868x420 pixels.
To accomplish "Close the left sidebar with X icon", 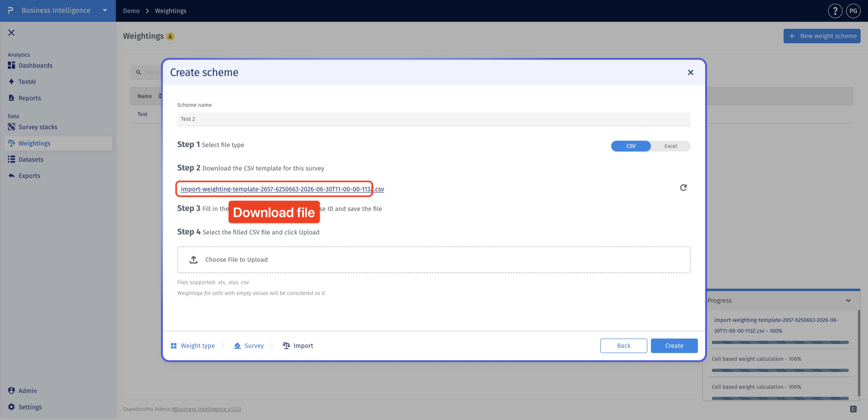I will (11, 33).
